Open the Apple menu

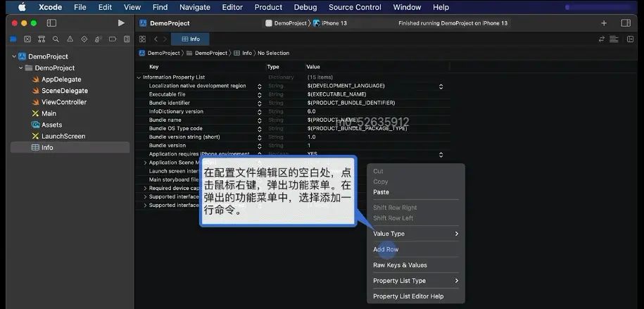[x=22, y=7]
